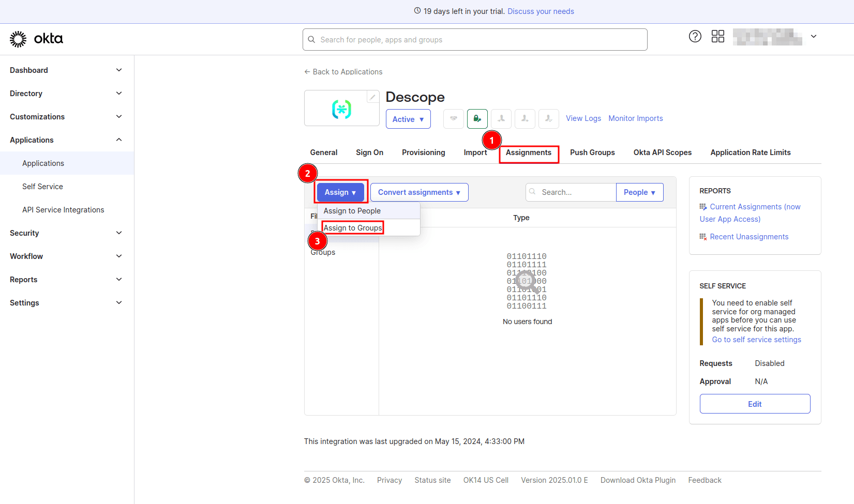854x504 pixels.
Task: Click the green lock and key icon
Action: pyautogui.click(x=477, y=119)
